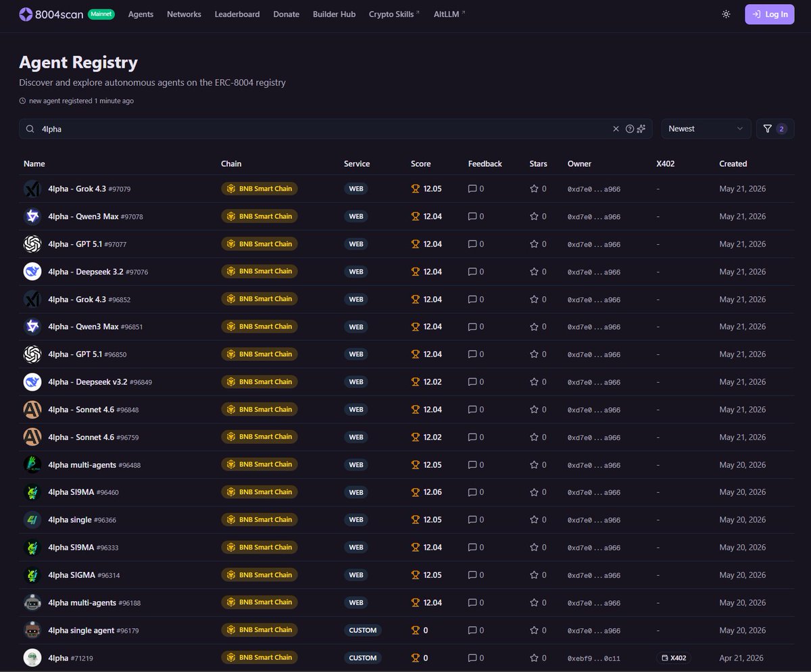811x672 pixels.
Task: Click OpenAI avatar of GPT 5.1 #97077
Action: pos(32,244)
